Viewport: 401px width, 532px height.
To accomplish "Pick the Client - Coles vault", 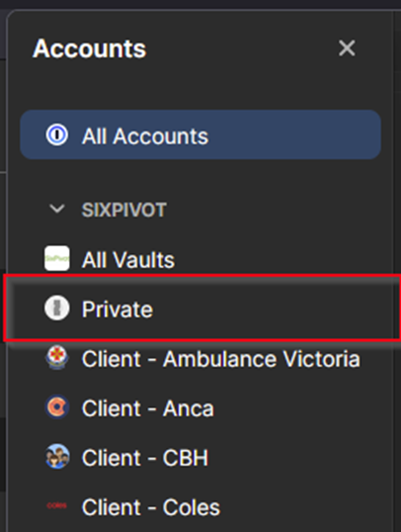I will click(x=151, y=507).
